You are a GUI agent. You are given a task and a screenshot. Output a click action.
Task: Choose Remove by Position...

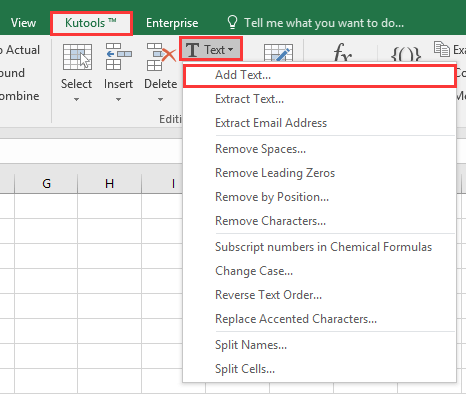[x=320, y=197]
